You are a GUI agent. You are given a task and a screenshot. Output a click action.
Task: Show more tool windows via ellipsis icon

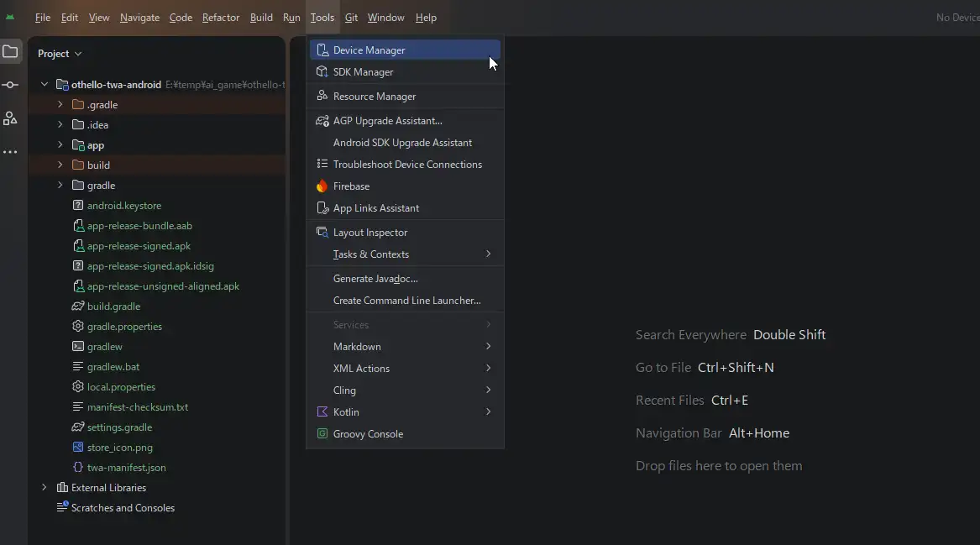pyautogui.click(x=10, y=152)
